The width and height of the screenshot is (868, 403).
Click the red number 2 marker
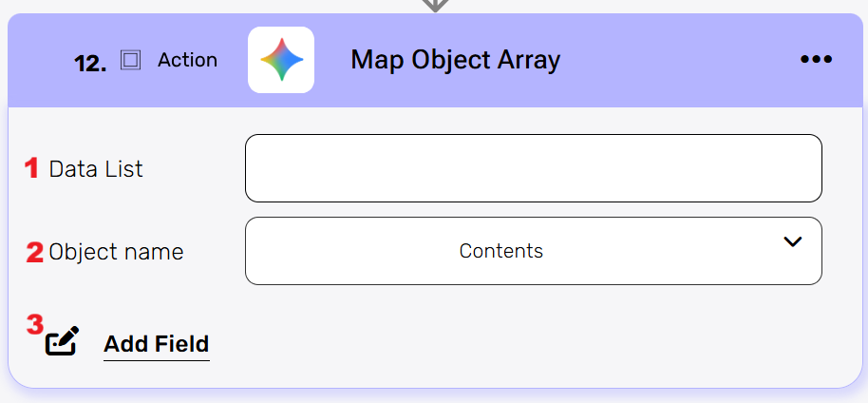click(x=34, y=252)
